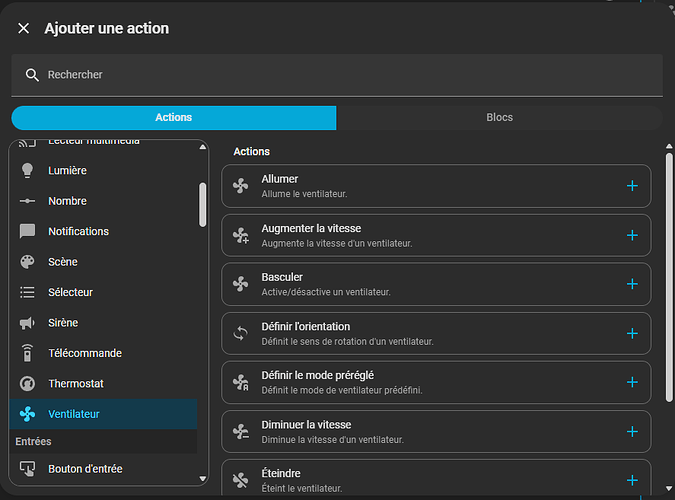
Task: Select Définir le mode préréglé action
Action: coord(435,382)
